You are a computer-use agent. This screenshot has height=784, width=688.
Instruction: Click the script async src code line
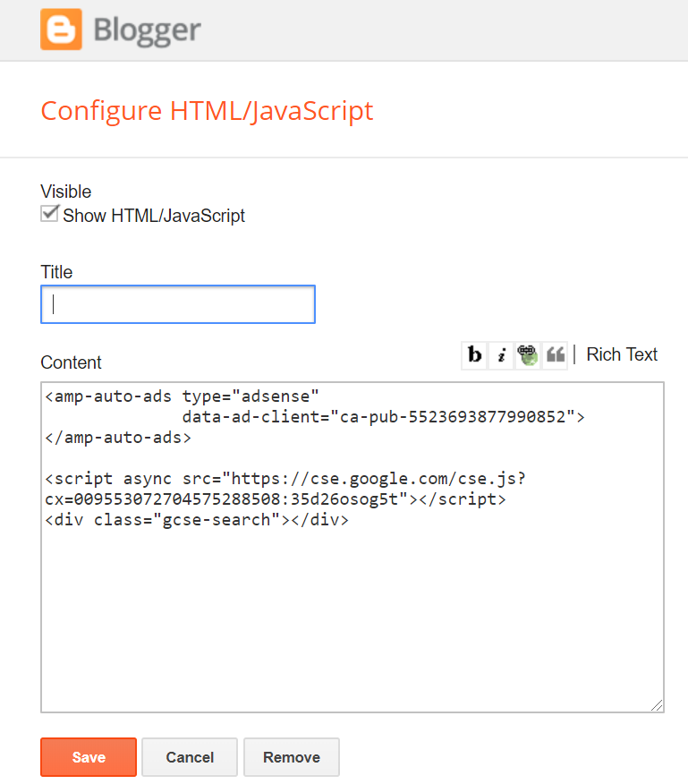point(285,479)
